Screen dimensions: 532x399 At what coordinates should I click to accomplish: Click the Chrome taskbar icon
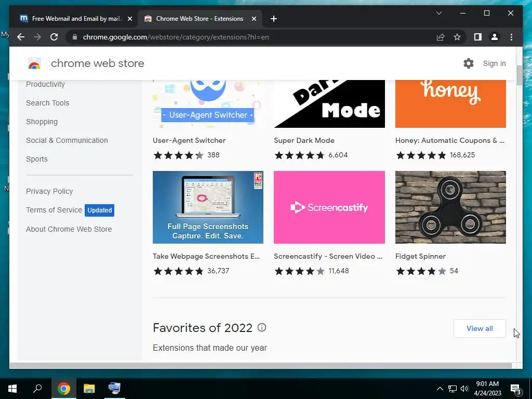click(63, 389)
